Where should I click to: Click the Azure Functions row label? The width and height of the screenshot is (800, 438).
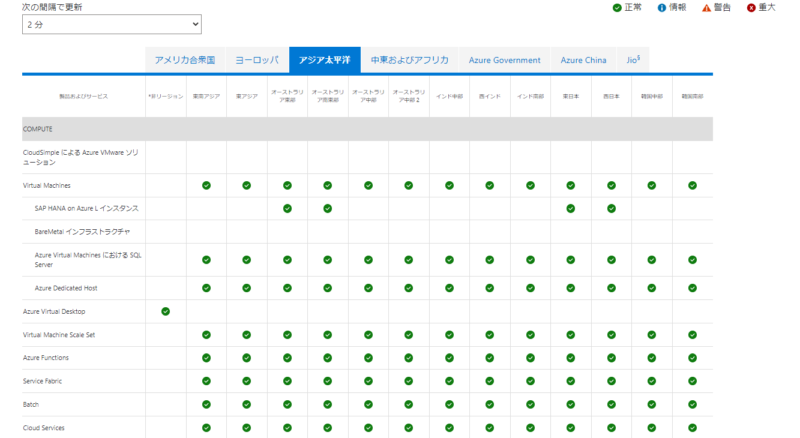[45, 358]
